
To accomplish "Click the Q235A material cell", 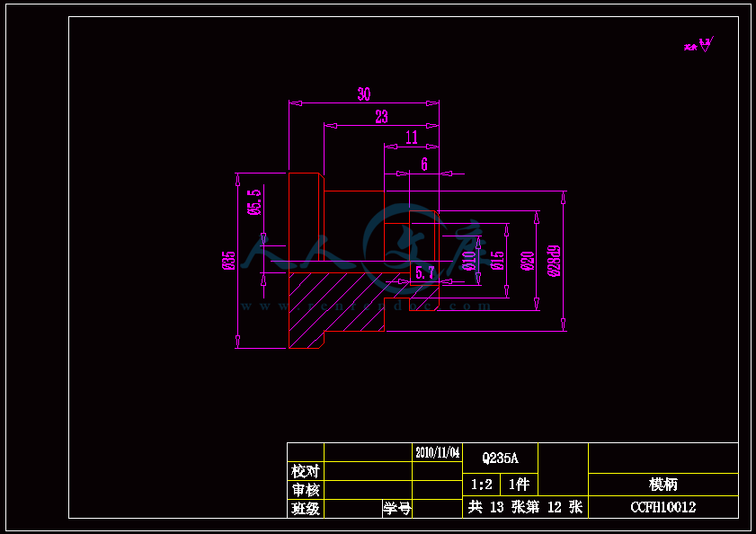I will tap(500, 458).
